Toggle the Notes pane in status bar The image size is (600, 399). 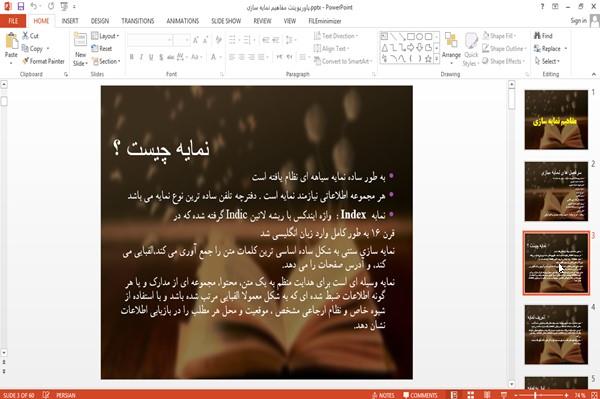coord(383,395)
